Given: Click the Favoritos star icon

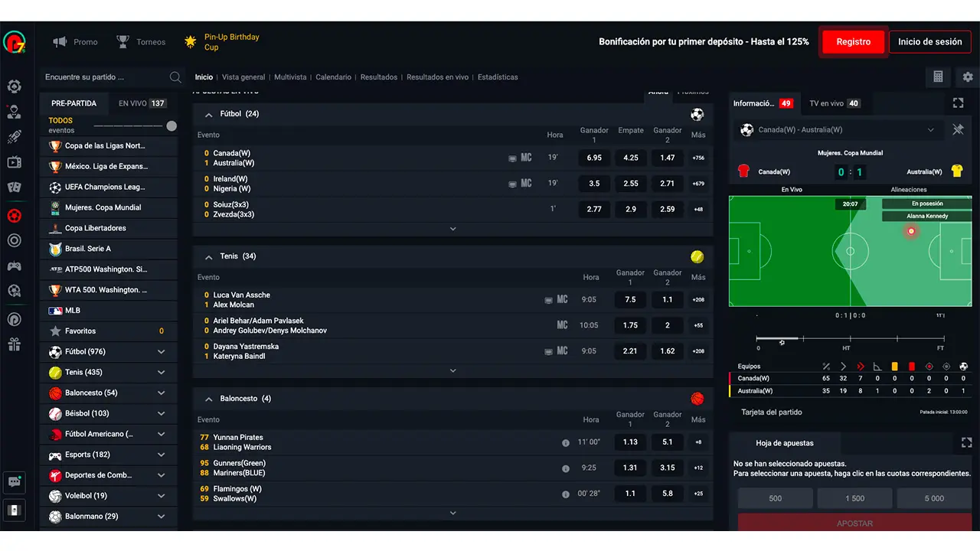Looking at the screenshot, I should click(55, 331).
